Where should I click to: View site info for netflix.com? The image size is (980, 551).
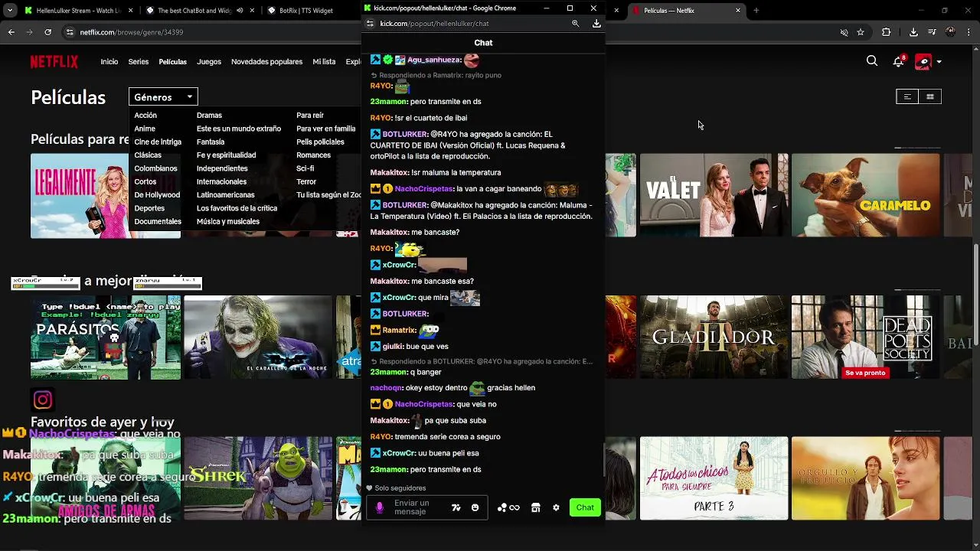[70, 32]
